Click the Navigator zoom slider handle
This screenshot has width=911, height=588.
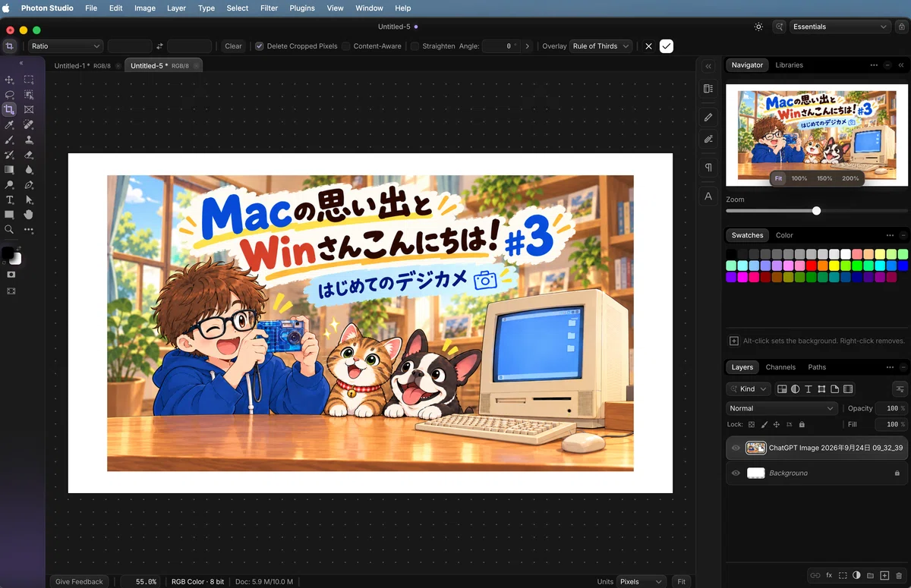click(x=817, y=211)
